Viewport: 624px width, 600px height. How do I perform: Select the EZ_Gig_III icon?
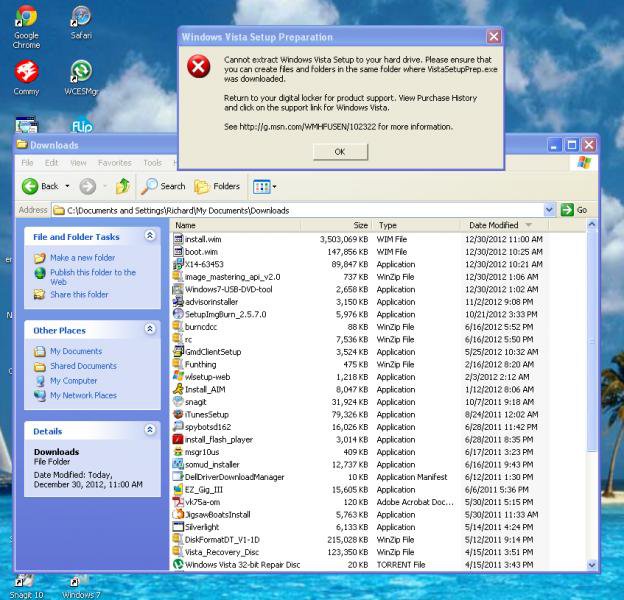(178, 489)
